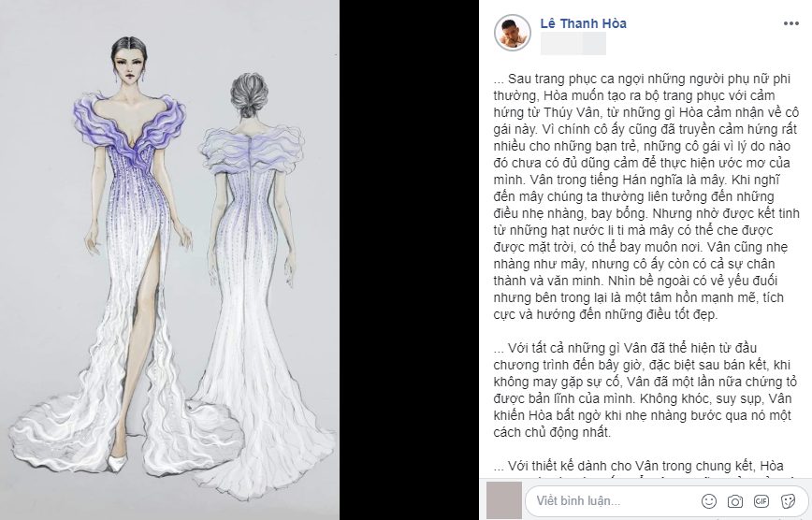Screen dimensions: 812x520
Task: Open Lê Thanh Hòa profile name link
Action: (x=583, y=23)
